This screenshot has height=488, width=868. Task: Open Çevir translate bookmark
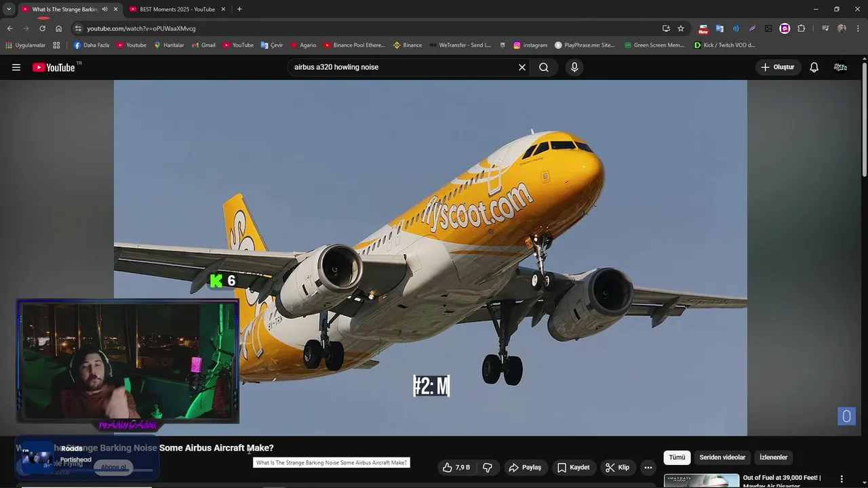pos(272,45)
